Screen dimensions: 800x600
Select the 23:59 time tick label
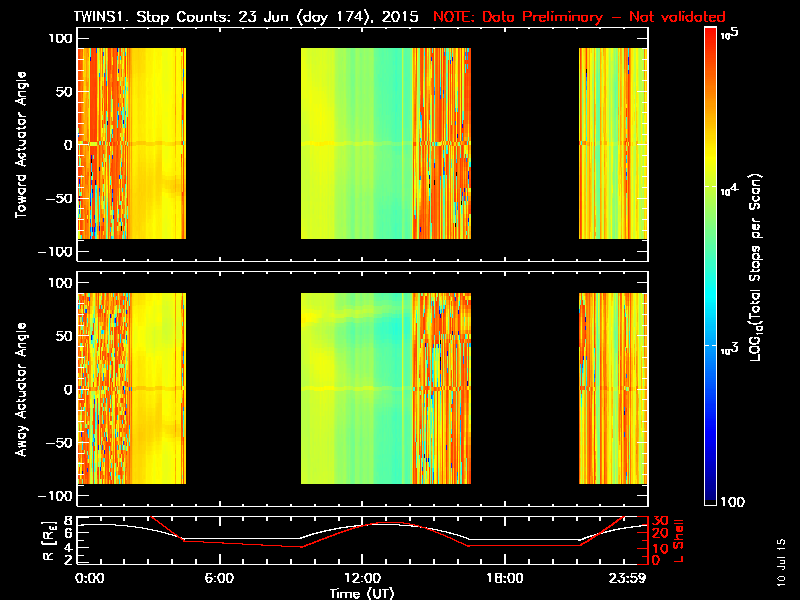pyautogui.click(x=632, y=578)
